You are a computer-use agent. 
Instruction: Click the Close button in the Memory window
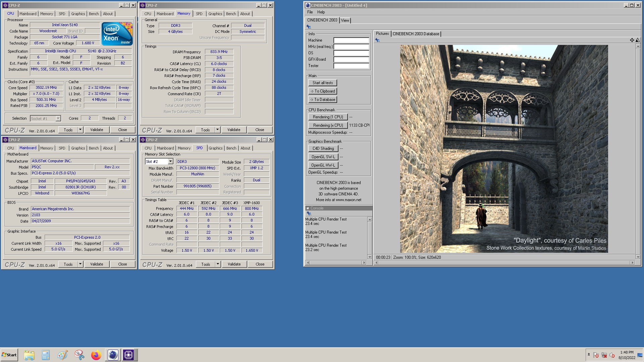[260, 130]
